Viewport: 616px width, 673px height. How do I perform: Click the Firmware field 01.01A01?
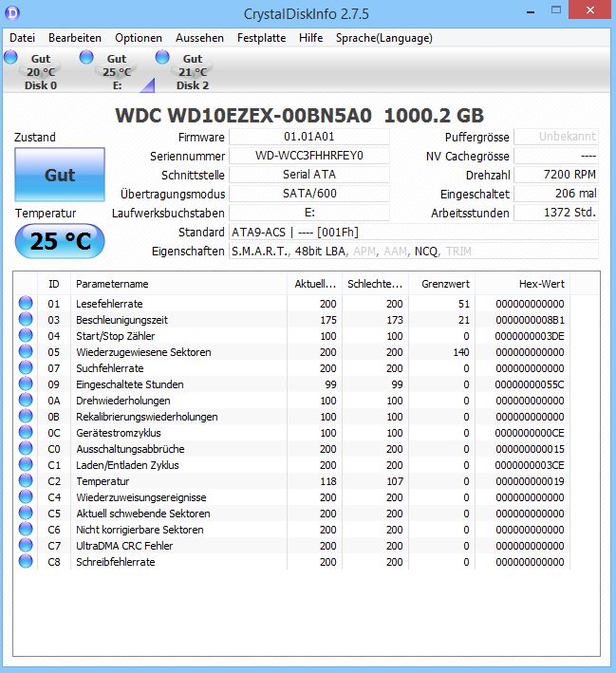coord(309,137)
